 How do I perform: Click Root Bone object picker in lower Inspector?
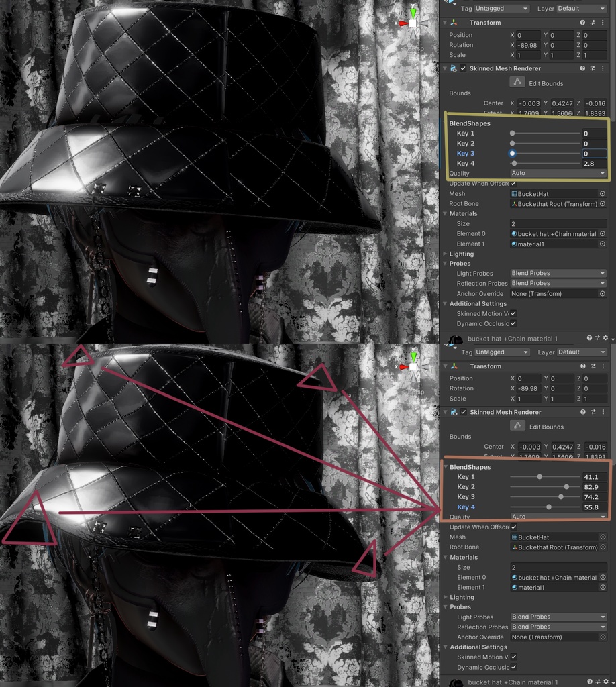tap(603, 547)
